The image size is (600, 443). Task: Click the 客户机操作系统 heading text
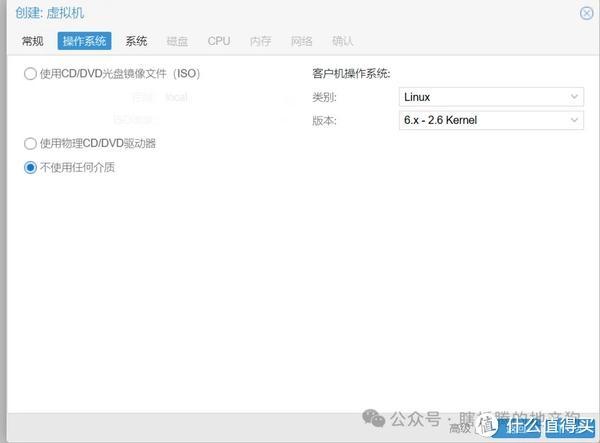pyautogui.click(x=351, y=73)
